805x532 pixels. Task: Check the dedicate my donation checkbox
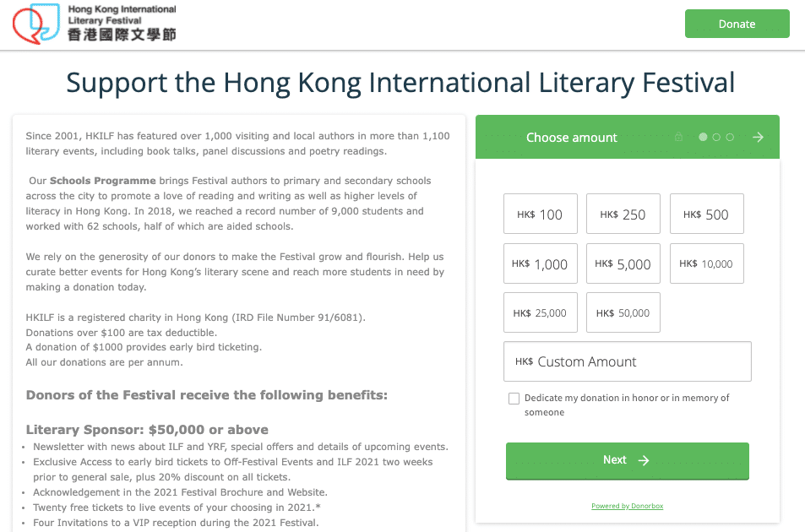point(514,399)
